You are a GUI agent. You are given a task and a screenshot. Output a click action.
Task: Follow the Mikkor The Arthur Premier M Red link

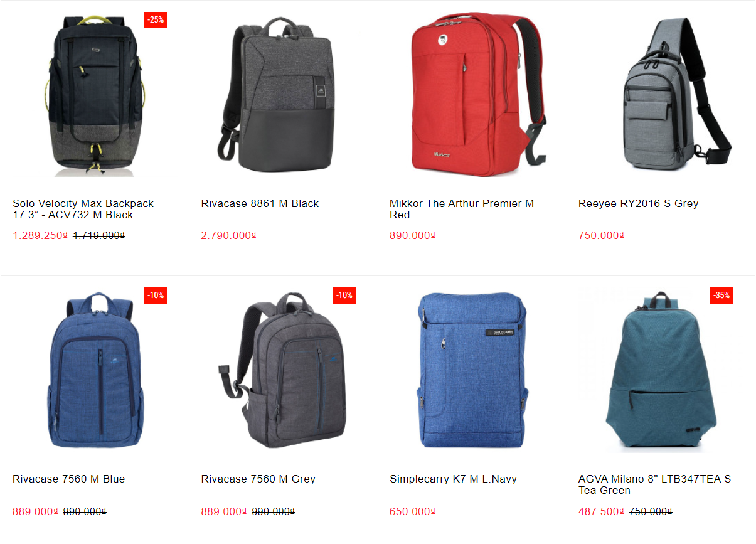click(x=462, y=209)
